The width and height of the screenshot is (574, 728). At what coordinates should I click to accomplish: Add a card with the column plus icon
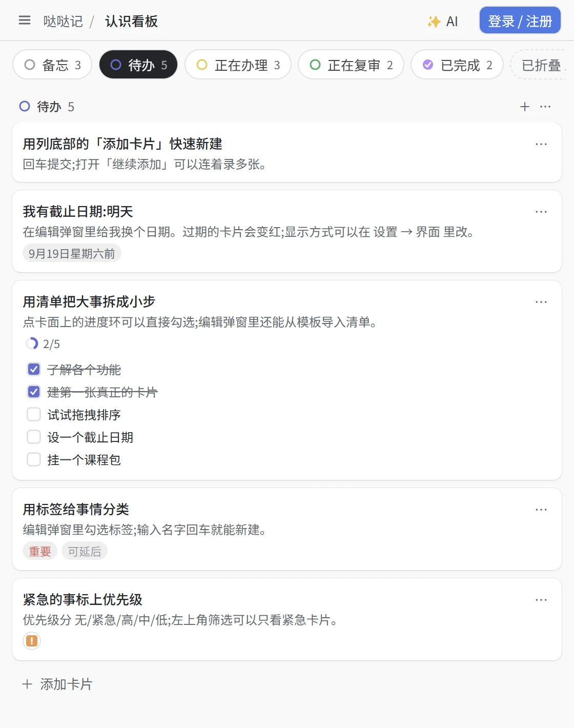tap(525, 107)
